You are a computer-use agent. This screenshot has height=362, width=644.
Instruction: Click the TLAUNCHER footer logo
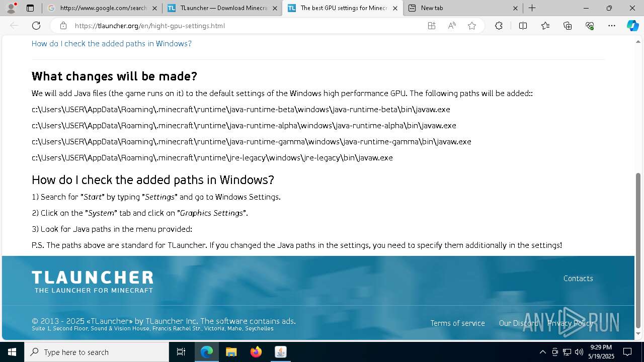pyautogui.click(x=93, y=282)
